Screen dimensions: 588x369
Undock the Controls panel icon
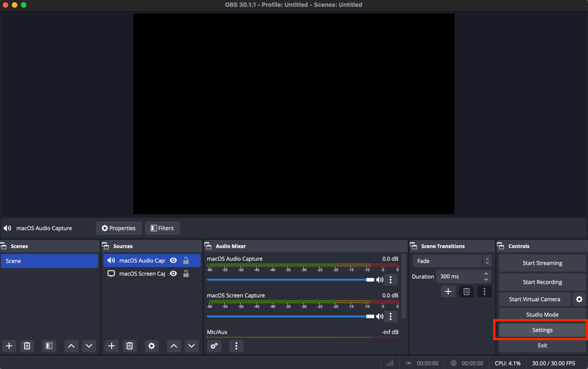pyautogui.click(x=501, y=246)
